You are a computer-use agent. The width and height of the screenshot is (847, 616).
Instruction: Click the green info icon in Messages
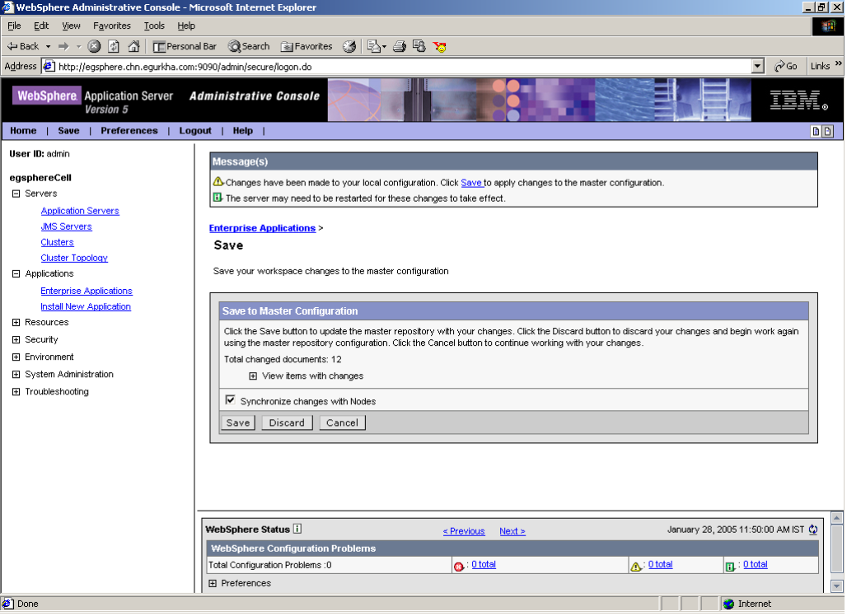point(218,198)
